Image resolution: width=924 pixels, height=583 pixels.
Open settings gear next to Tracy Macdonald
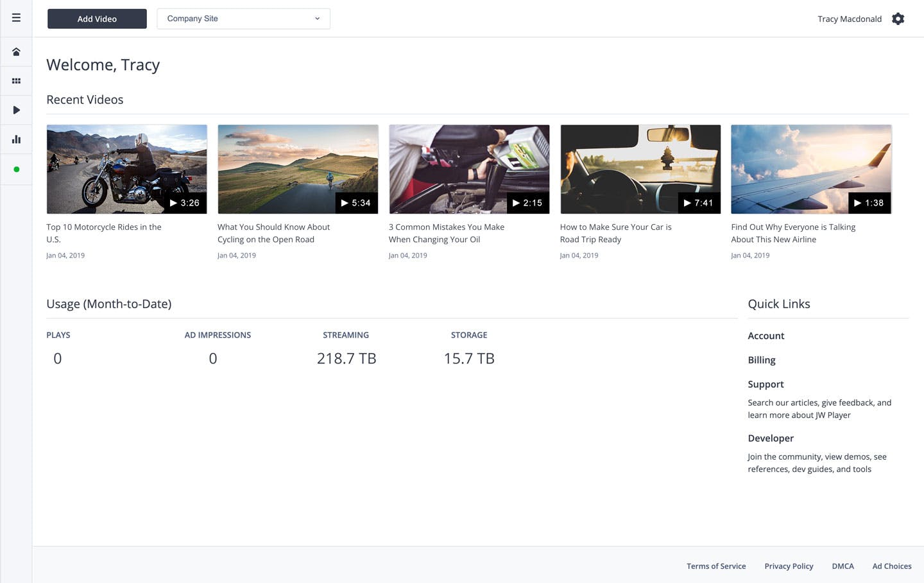point(898,19)
